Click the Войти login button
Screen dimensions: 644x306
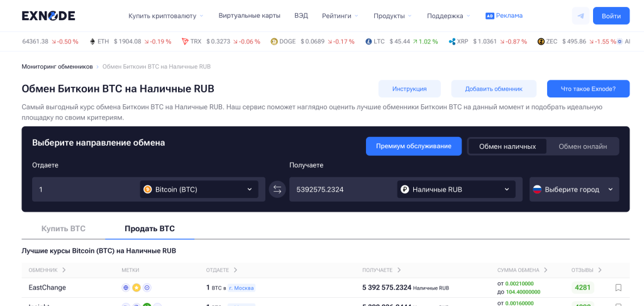coord(611,16)
